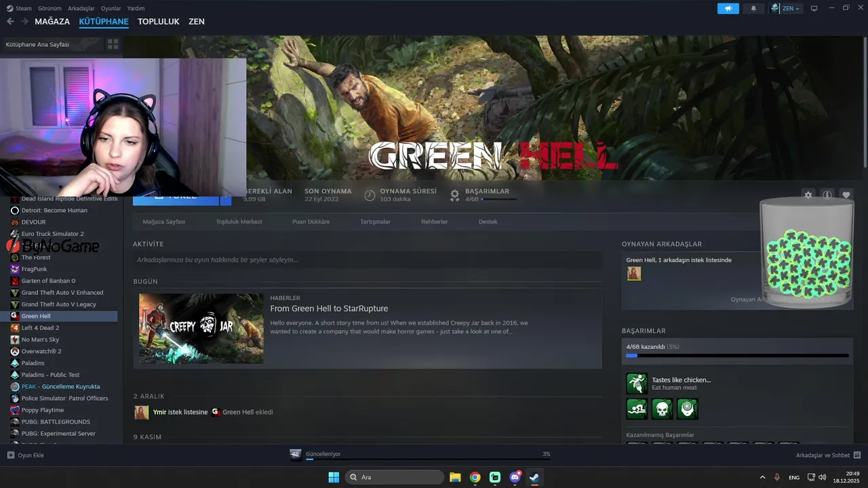Screen dimensions: 868x488
Task: Open Destek link
Action: (488, 222)
